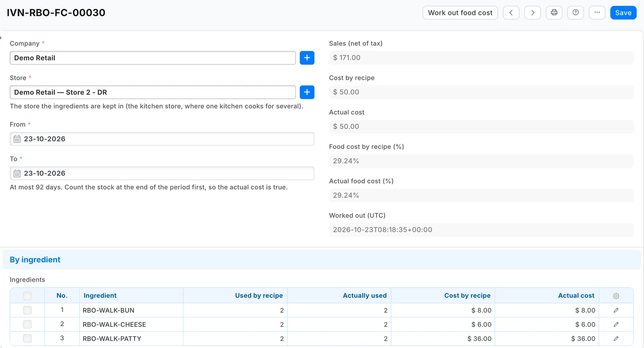
Task: Open the Store field Demo Retail — Store 2
Action: tap(153, 92)
